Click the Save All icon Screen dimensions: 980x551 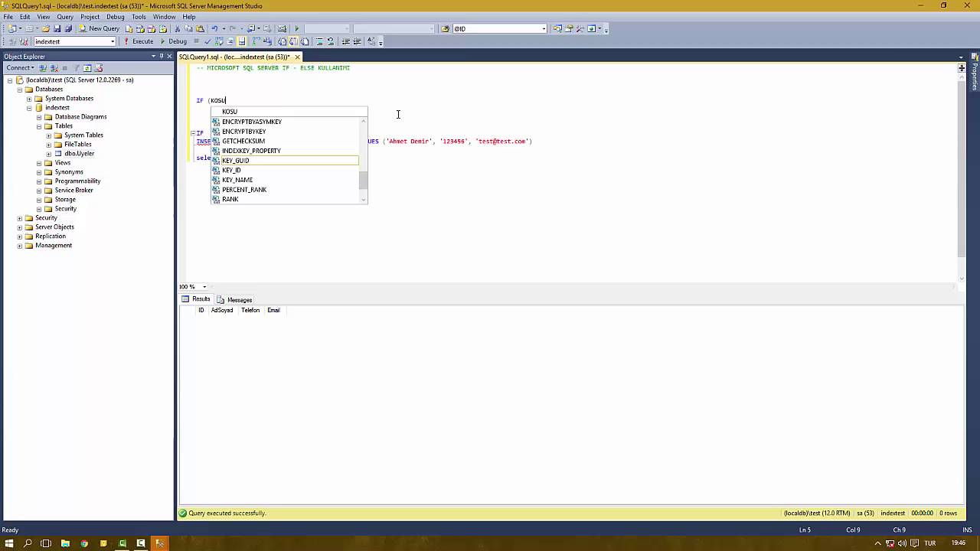(69, 29)
